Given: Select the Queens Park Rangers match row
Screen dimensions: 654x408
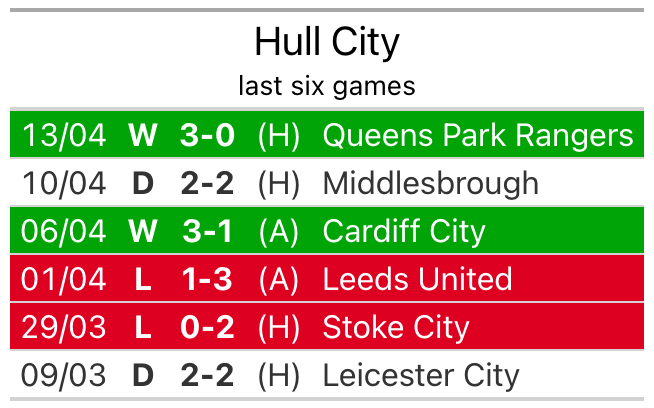Looking at the screenshot, I should [x=327, y=134].
